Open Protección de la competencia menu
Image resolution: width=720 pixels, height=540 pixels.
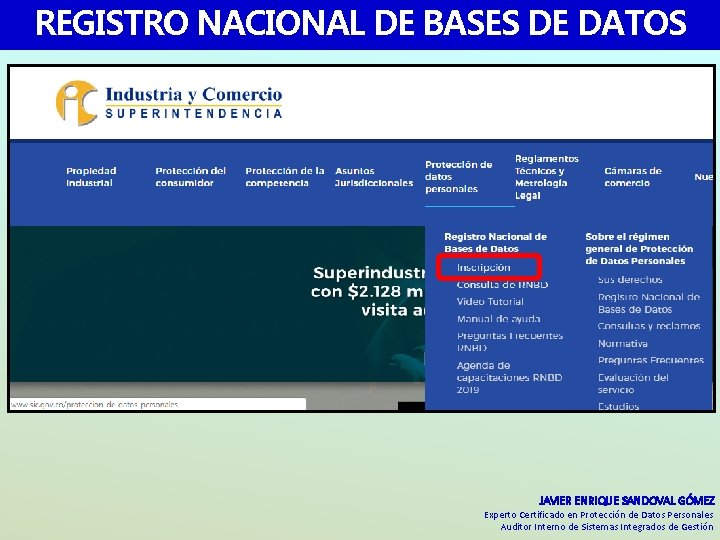(285, 177)
